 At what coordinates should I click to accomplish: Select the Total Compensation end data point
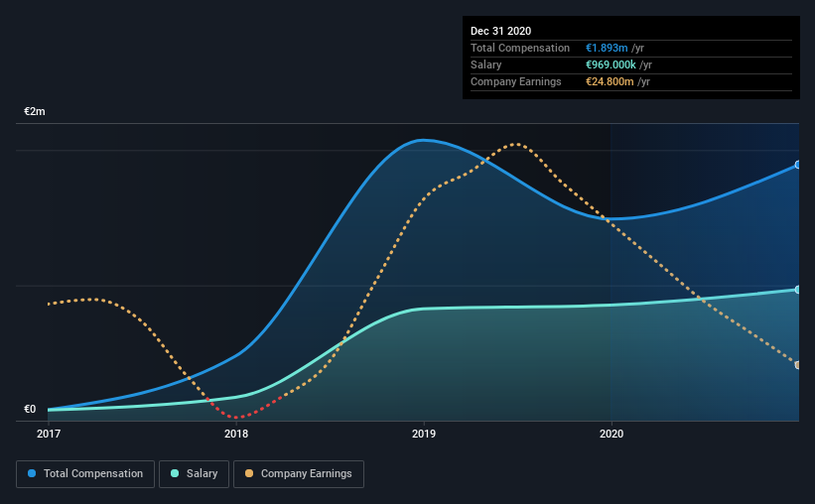tap(797, 165)
